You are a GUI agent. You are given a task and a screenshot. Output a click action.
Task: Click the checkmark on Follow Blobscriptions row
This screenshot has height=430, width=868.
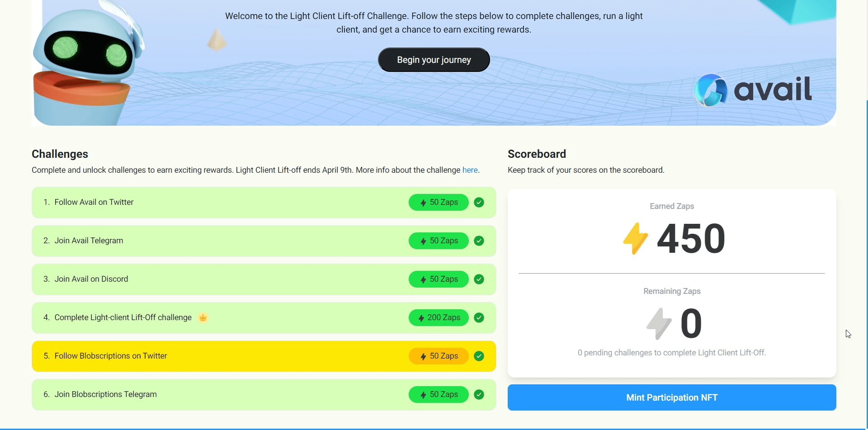pyautogui.click(x=479, y=356)
